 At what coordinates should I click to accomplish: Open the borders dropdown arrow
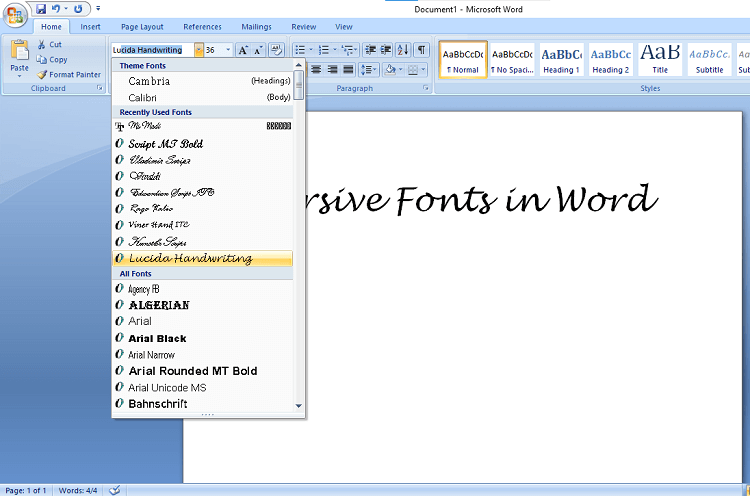423,70
